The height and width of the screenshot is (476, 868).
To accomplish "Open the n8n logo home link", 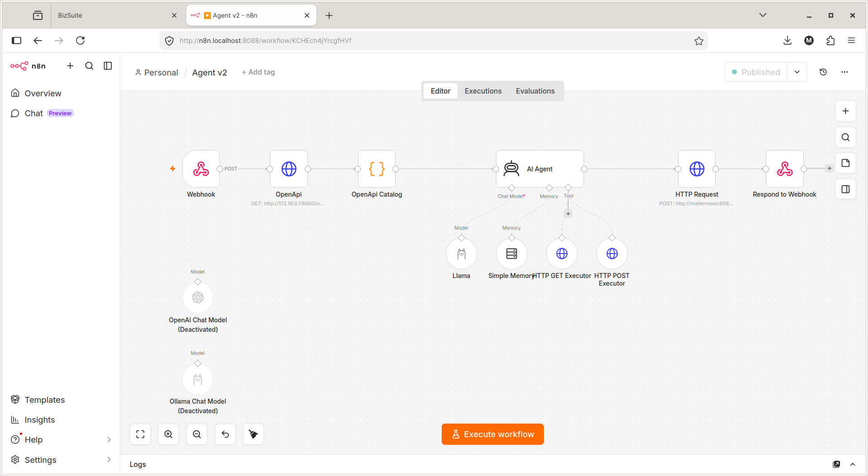I will [x=28, y=66].
